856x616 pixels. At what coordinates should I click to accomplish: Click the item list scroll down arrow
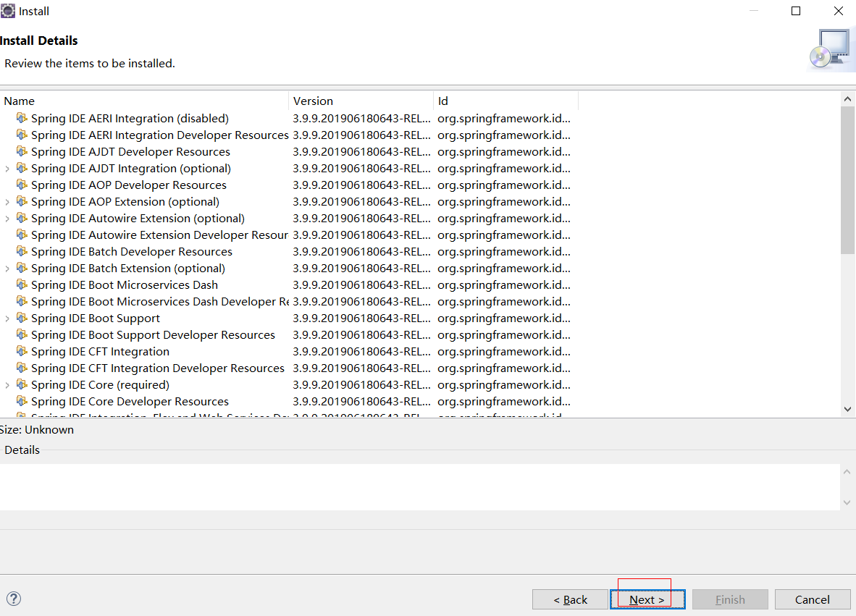tap(847, 409)
